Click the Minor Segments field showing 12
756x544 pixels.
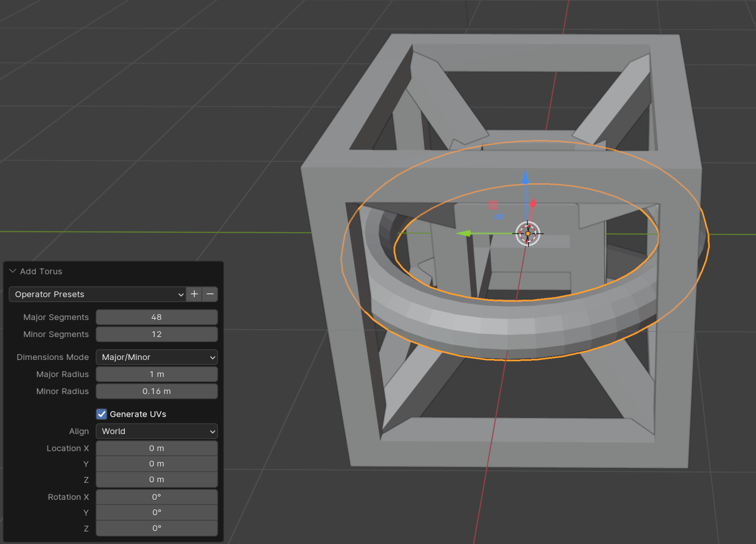[x=157, y=334]
